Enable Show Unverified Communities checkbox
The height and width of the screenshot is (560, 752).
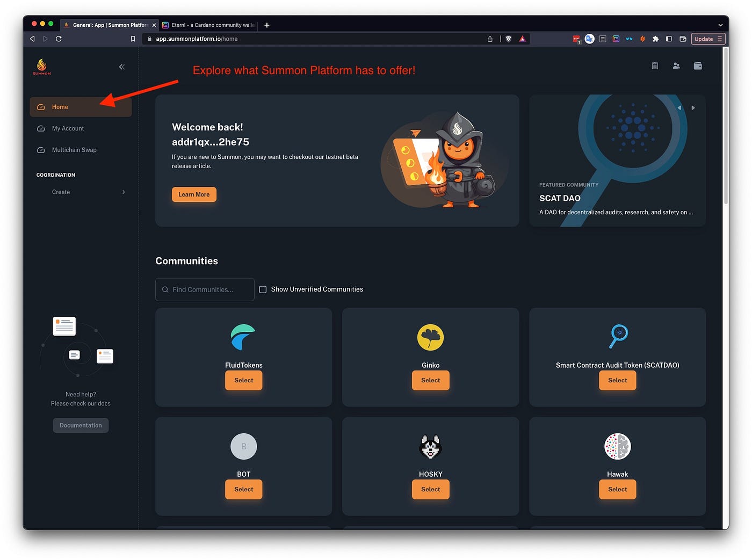pos(263,289)
